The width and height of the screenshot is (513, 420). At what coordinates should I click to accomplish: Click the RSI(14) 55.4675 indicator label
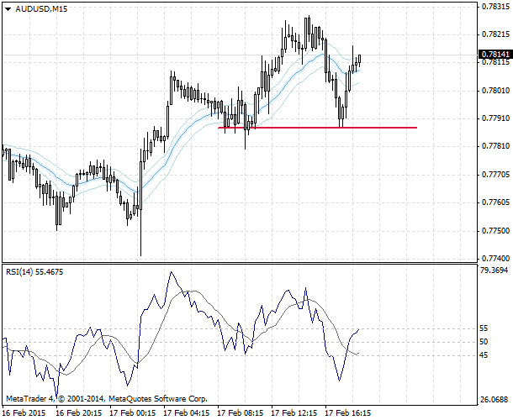(x=34, y=272)
